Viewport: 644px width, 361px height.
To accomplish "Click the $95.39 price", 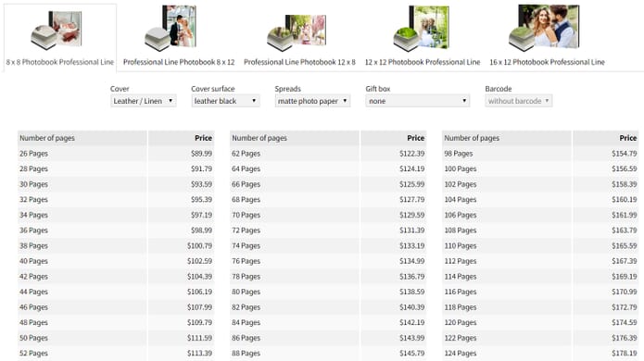I will (x=201, y=199).
